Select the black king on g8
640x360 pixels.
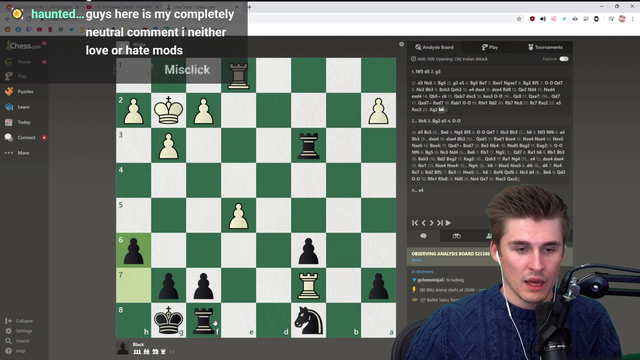point(168,320)
